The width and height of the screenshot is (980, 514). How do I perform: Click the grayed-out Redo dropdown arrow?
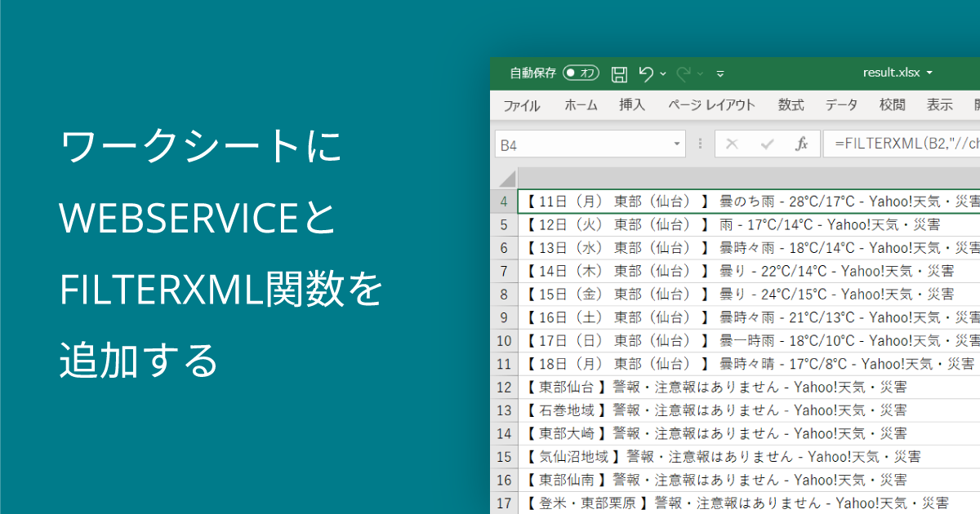tap(700, 74)
